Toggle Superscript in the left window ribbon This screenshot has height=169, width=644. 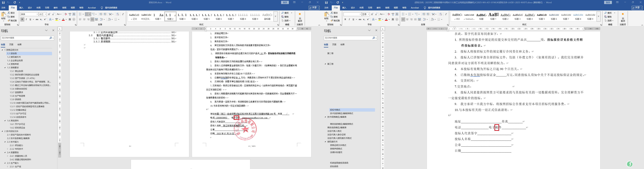[45, 19]
